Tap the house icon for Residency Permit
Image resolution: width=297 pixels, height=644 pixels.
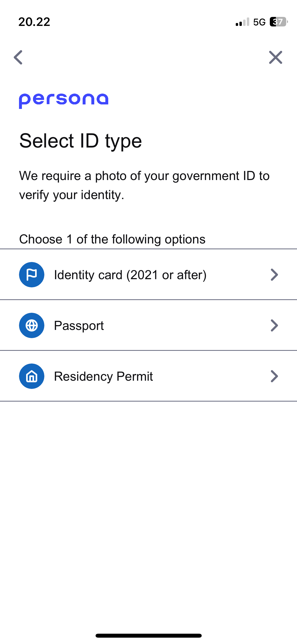(x=32, y=376)
